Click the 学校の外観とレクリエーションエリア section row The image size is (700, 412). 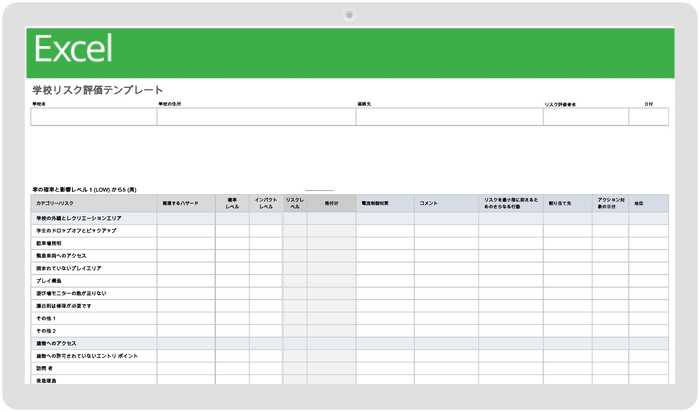(x=350, y=218)
